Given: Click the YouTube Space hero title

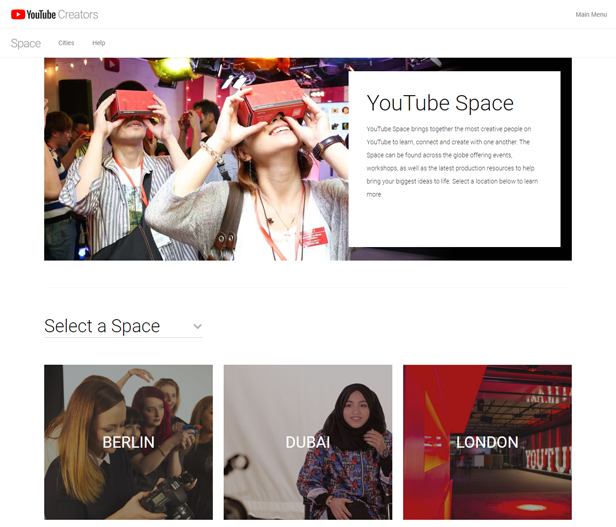Looking at the screenshot, I should pyautogui.click(x=440, y=103).
